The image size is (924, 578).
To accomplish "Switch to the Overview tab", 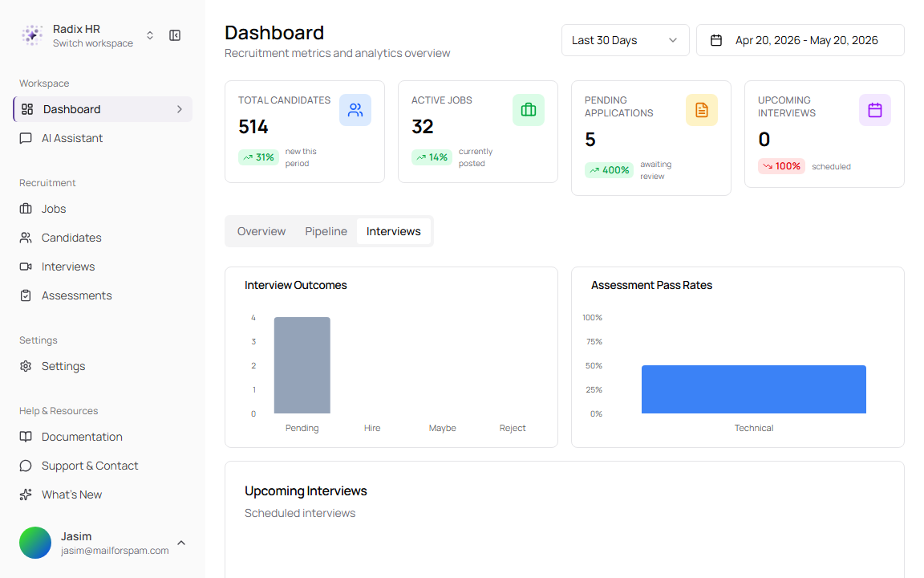I will 261,231.
